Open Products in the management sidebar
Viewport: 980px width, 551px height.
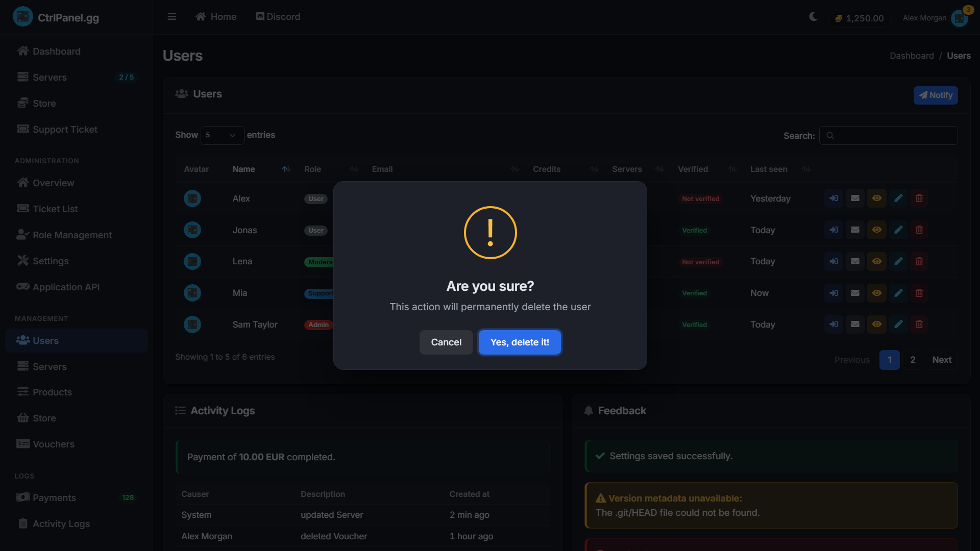pos(77,392)
